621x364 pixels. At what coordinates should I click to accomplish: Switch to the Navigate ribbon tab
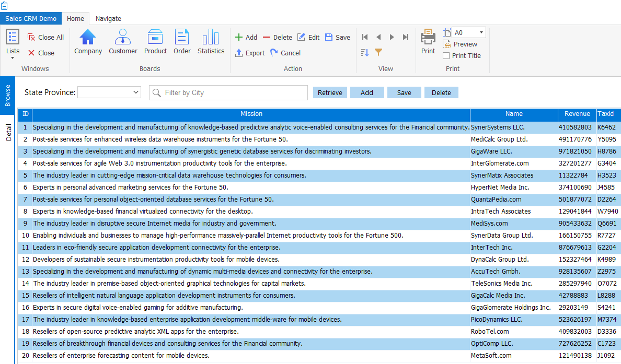[108, 19]
